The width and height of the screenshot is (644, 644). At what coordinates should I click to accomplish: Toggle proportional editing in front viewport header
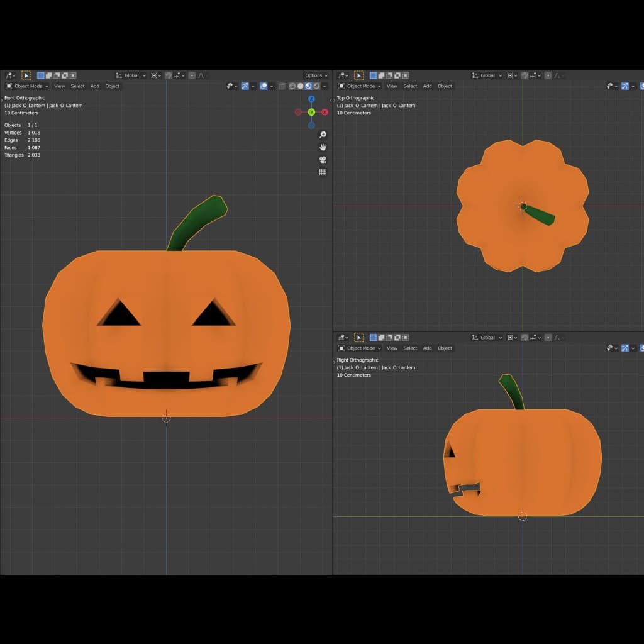[192, 75]
